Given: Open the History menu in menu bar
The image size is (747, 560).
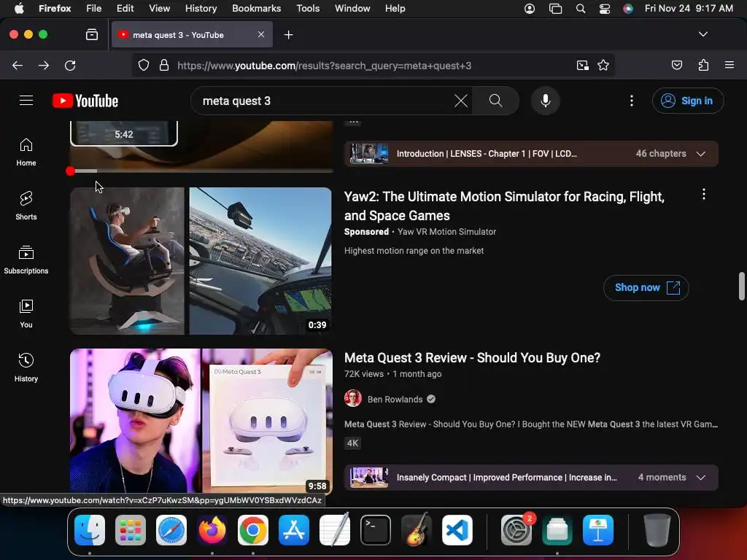Looking at the screenshot, I should click(201, 8).
